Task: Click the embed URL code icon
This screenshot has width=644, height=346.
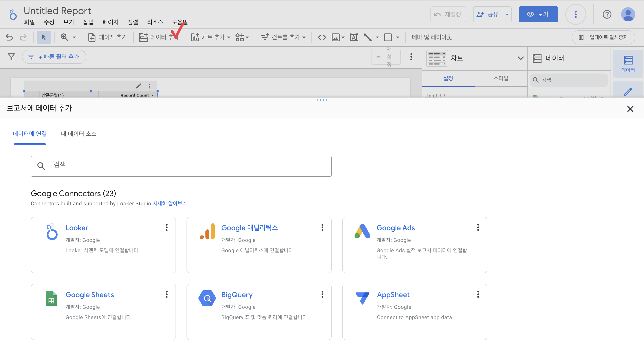Action: pos(322,37)
